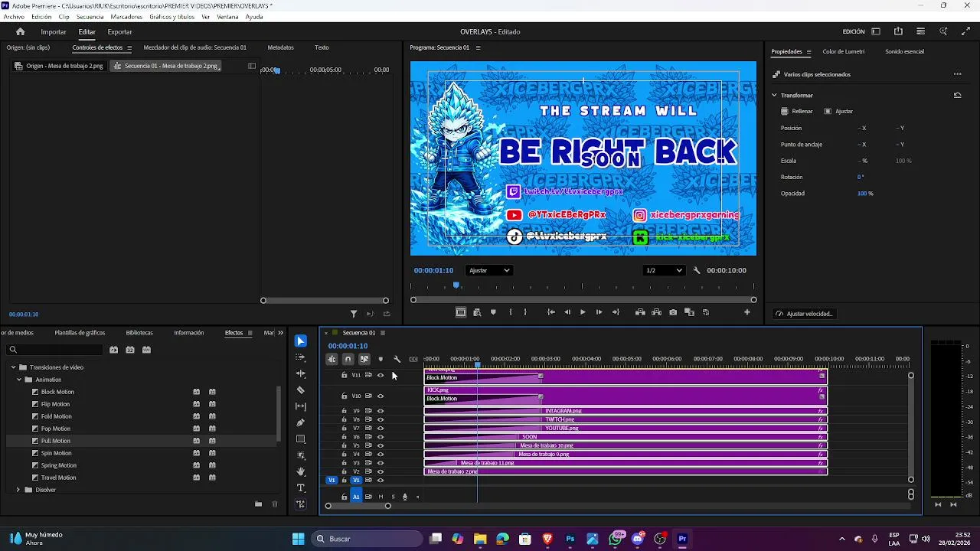Screen dimensions: 980x551
Task: Switch to Color de Lumetri tab
Action: (x=844, y=51)
